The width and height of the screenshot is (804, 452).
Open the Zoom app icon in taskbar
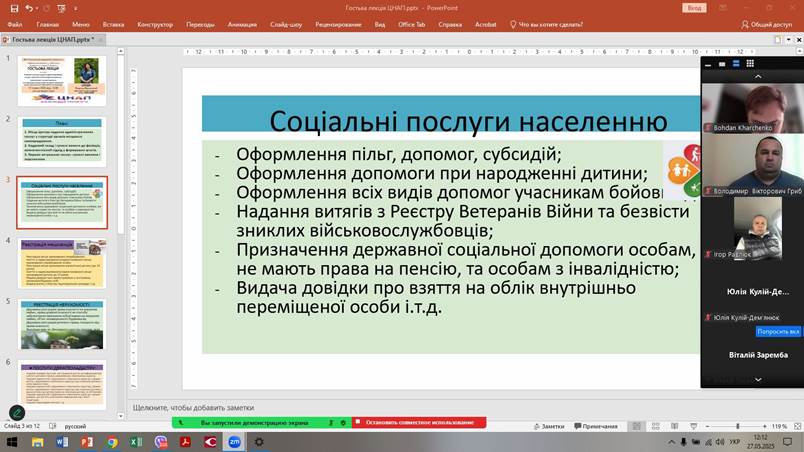(234, 441)
